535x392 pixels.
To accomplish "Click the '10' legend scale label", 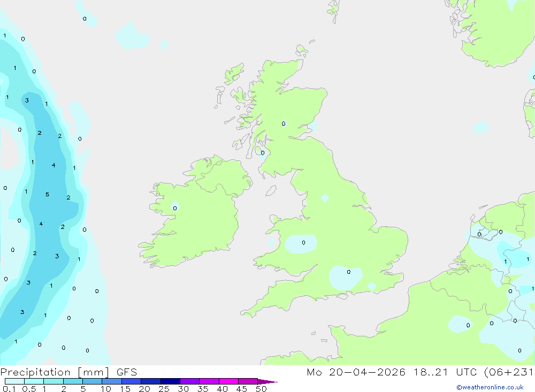I will 105,389.
